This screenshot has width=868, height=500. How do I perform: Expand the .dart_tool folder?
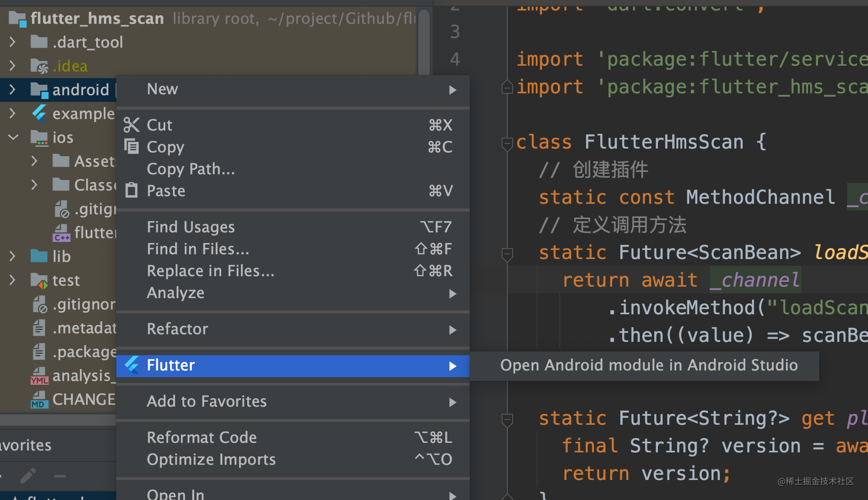tap(13, 42)
